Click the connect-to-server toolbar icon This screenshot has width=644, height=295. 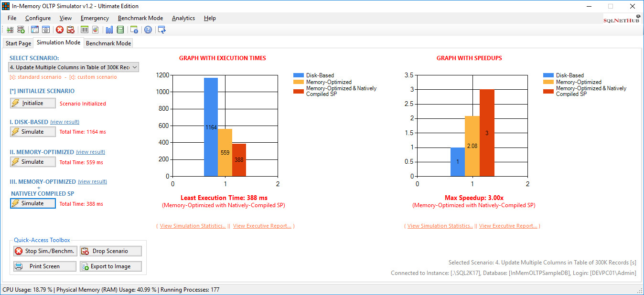coord(10,30)
